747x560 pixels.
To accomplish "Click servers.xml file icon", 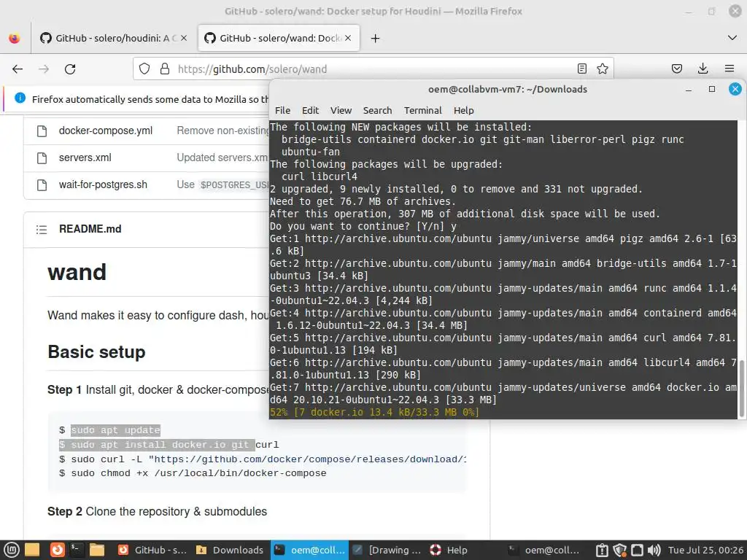I will 42,158.
